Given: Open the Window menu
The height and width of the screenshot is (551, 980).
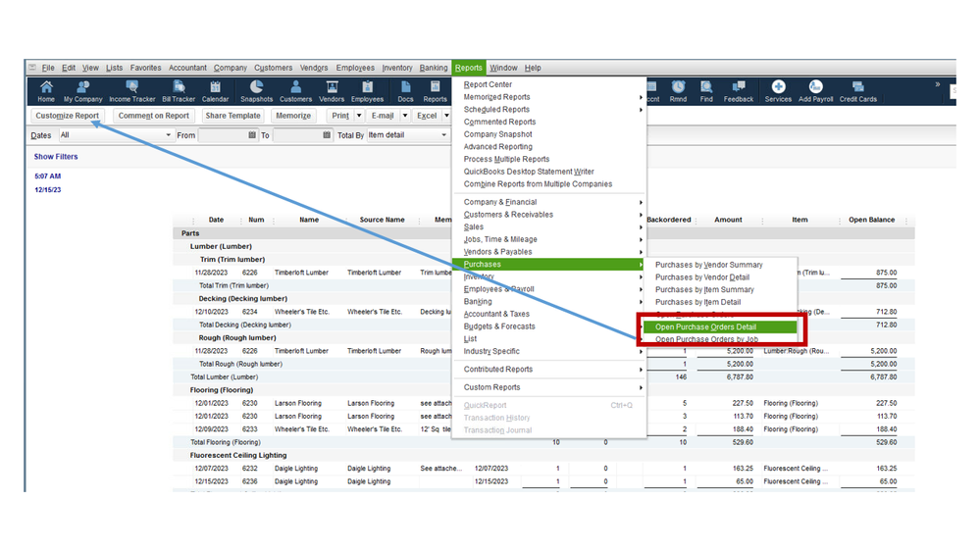Looking at the screenshot, I should [503, 68].
